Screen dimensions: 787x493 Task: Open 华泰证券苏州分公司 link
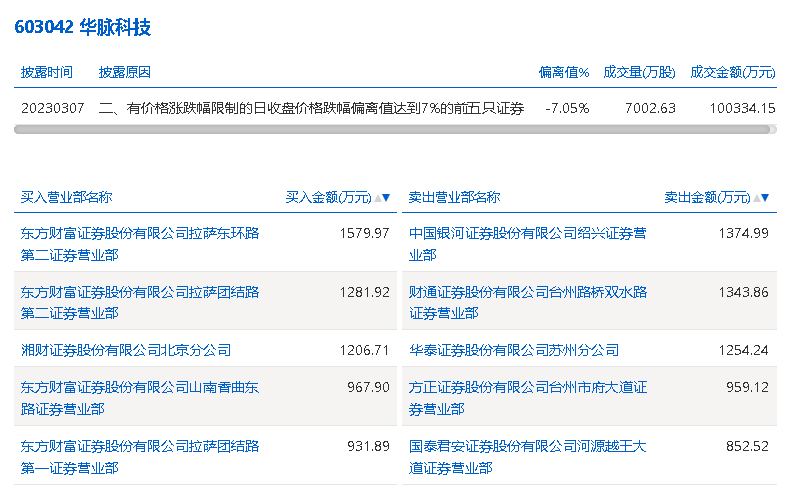(514, 350)
